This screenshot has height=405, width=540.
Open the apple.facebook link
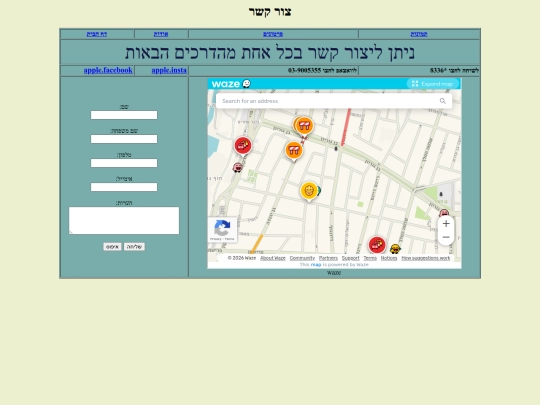tap(108, 70)
